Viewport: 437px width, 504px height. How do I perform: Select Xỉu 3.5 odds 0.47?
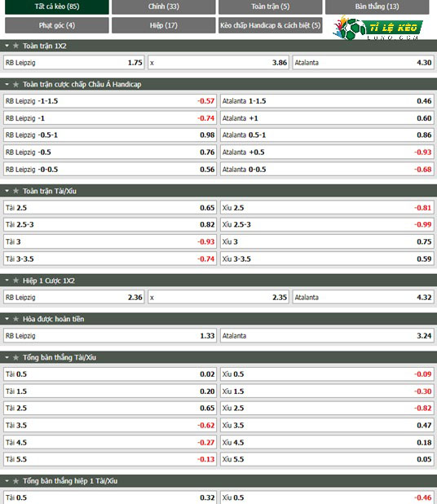[327, 425]
